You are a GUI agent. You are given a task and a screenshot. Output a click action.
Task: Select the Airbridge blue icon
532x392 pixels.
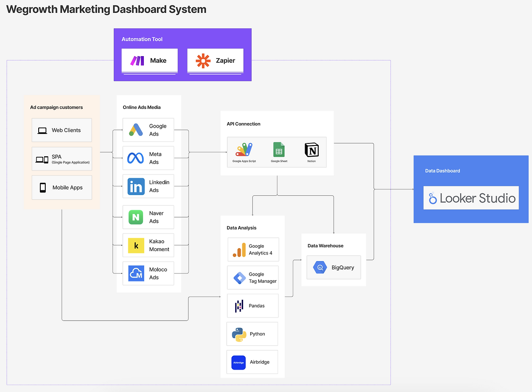point(239,362)
